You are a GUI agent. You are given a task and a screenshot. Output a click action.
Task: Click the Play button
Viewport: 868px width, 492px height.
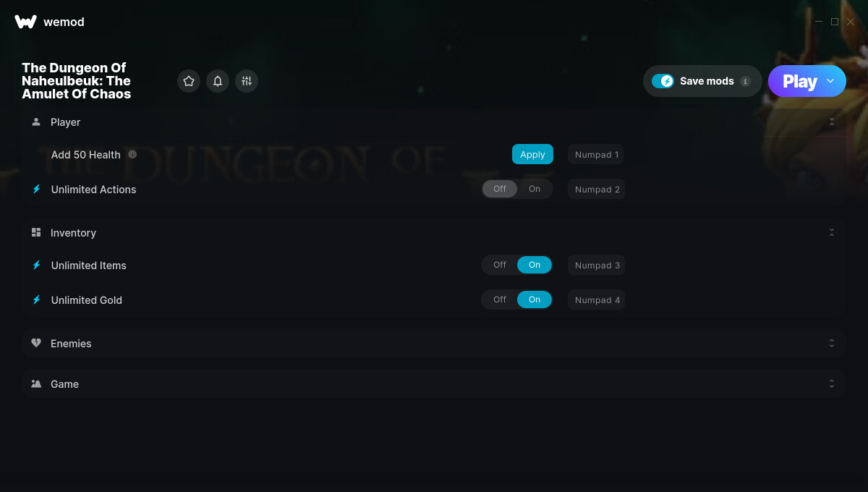(x=799, y=81)
